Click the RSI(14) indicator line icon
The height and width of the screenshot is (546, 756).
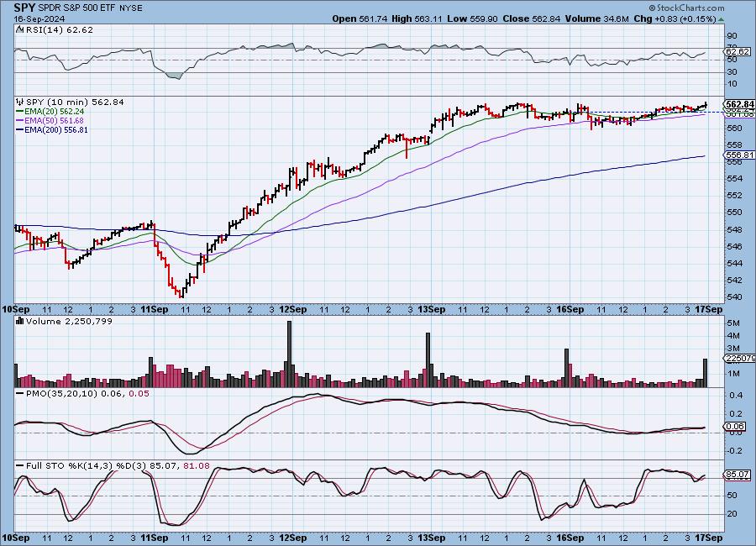(19, 29)
